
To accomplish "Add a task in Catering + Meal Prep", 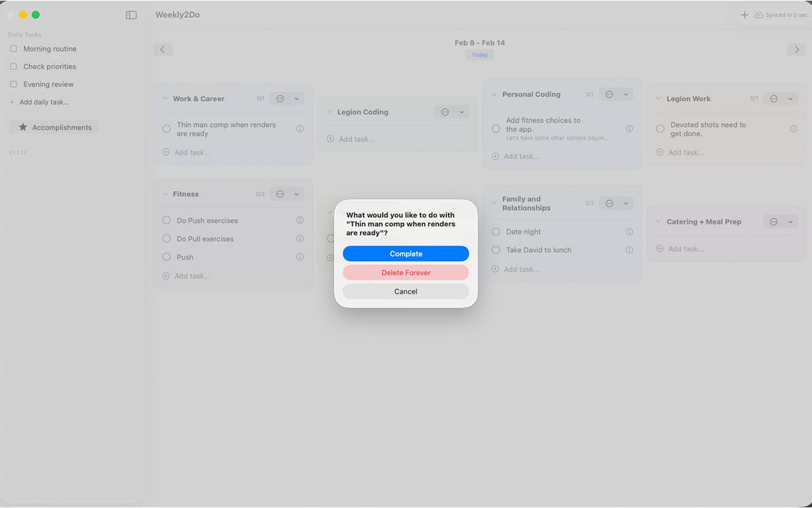I will coord(680,249).
